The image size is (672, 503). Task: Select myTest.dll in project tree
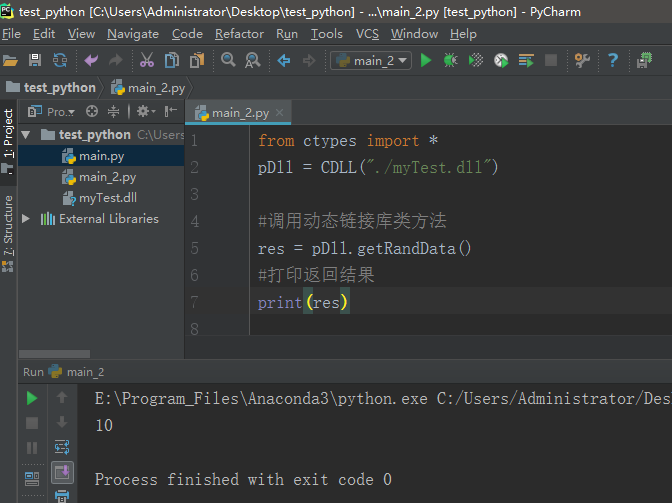[101, 198]
